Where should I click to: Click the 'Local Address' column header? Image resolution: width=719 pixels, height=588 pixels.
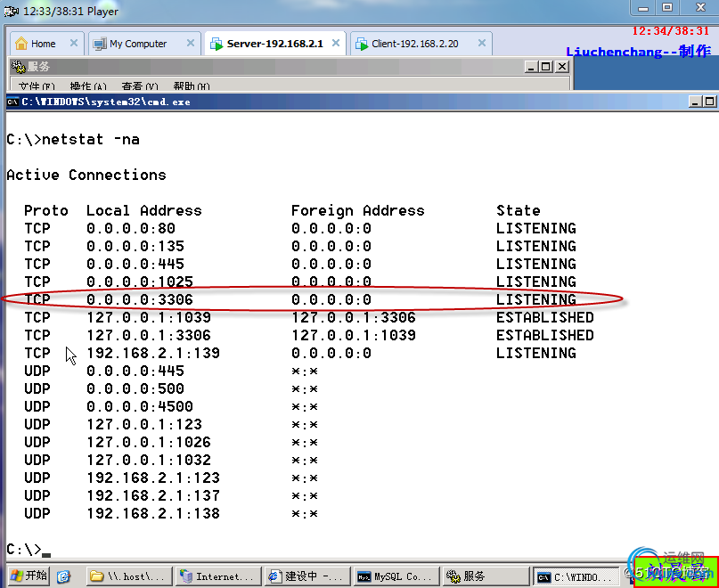coord(144,210)
